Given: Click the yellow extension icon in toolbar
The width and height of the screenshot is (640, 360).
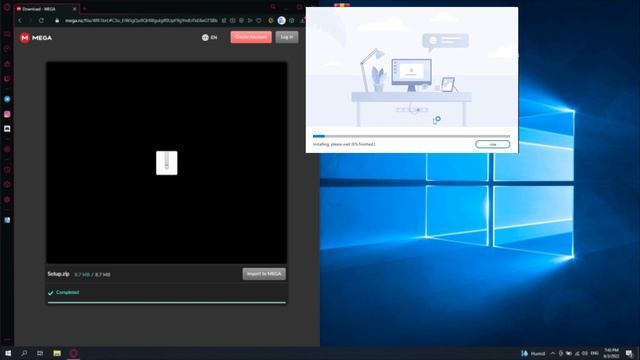Looking at the screenshot, I should 271,20.
